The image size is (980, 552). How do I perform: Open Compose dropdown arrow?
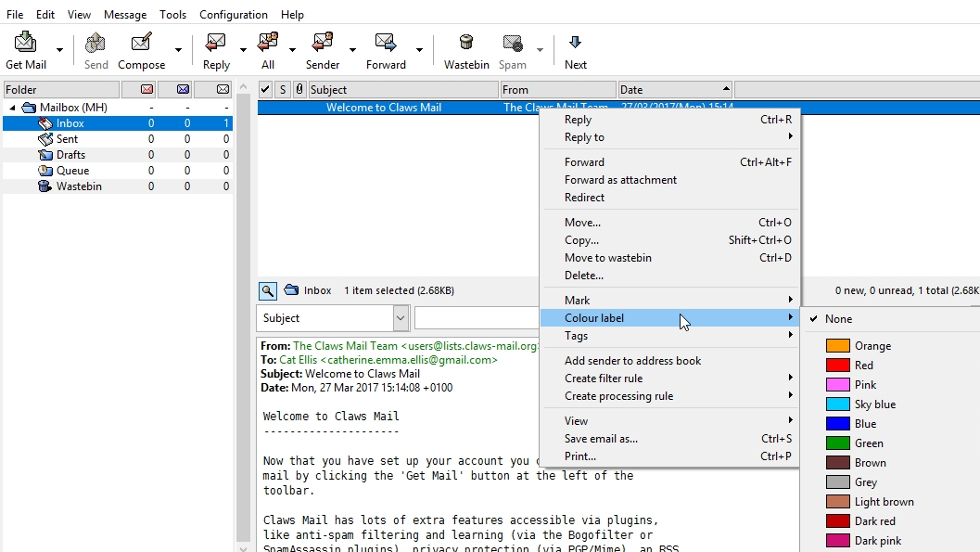pyautogui.click(x=178, y=49)
